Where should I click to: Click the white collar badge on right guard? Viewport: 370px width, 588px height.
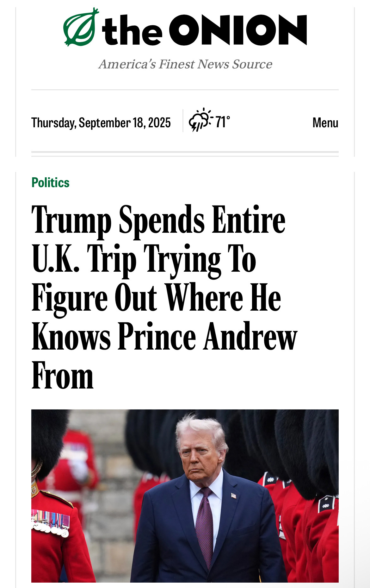[x=326, y=504]
